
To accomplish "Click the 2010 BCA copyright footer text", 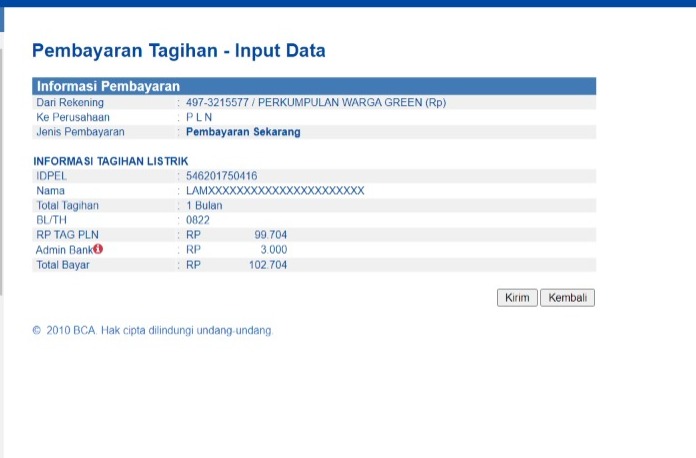I will tap(152, 330).
